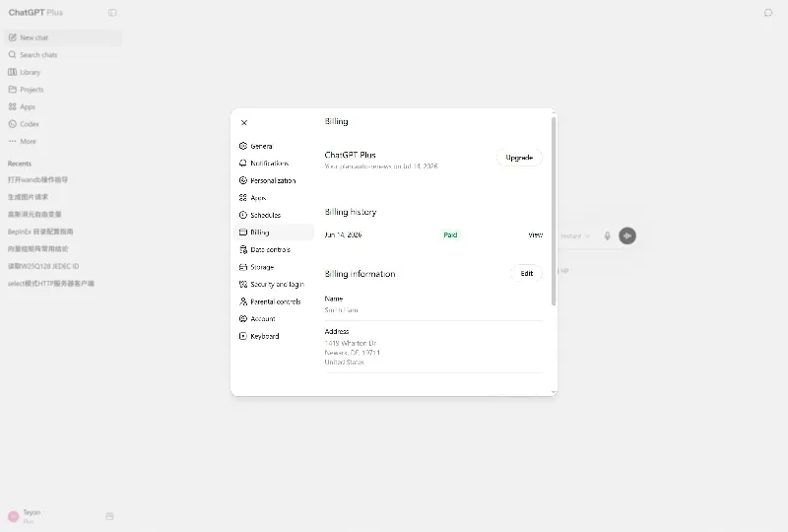The image size is (788, 532).
Task: Open recent chat 高斯消元自由变量
Action: (x=63, y=214)
